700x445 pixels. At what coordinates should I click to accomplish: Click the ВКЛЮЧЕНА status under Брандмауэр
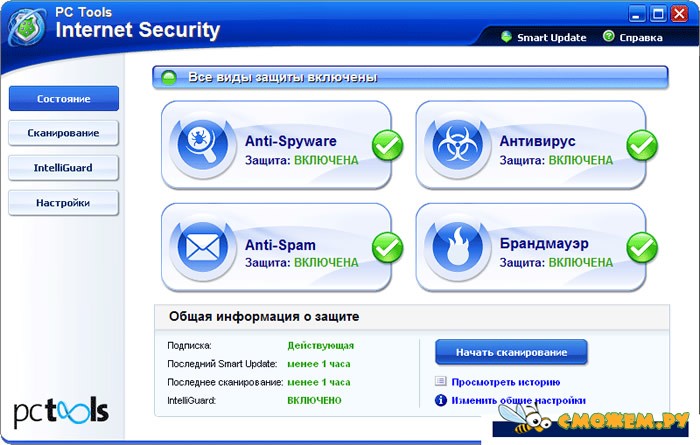(x=581, y=262)
